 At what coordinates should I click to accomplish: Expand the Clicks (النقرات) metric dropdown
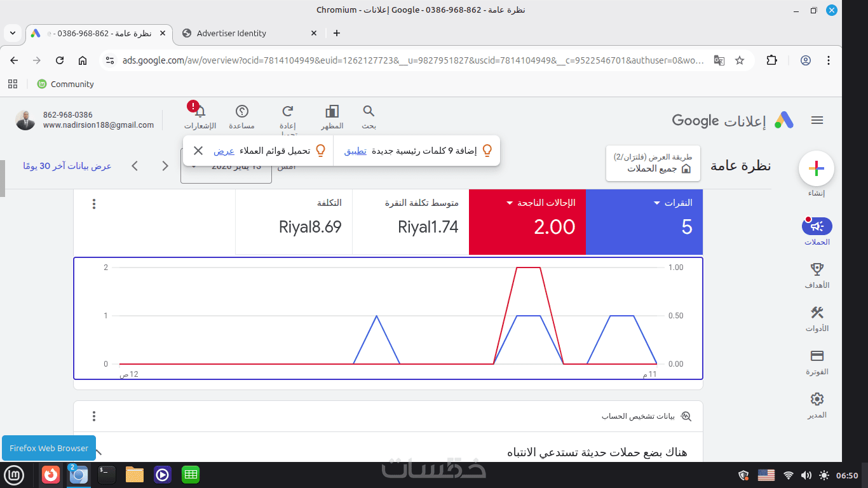click(x=657, y=203)
